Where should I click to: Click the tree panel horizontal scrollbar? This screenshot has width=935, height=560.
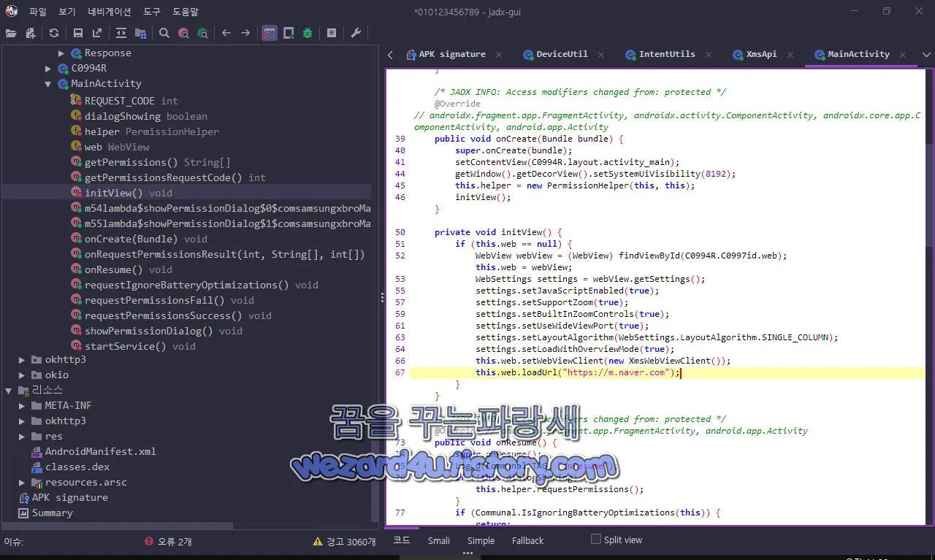117,526
